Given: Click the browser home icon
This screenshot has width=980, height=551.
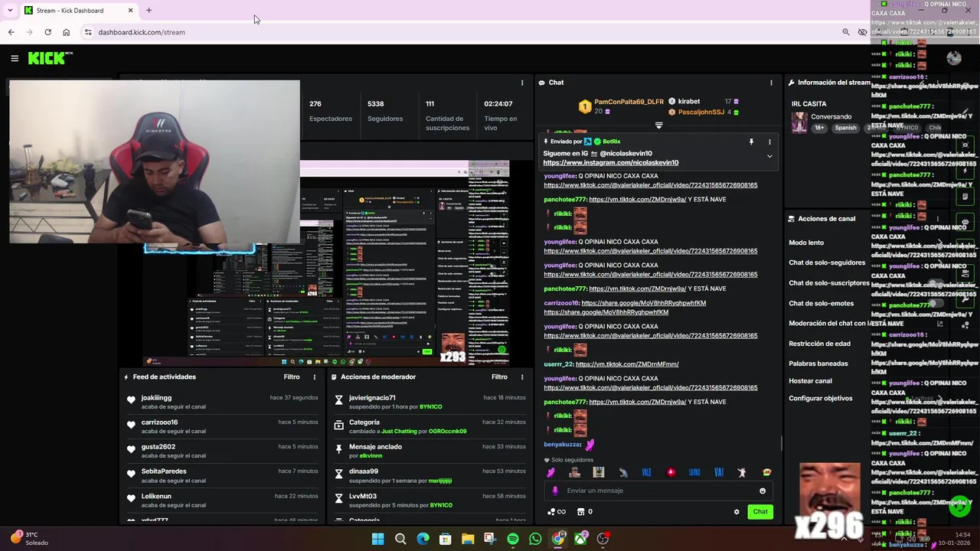Looking at the screenshot, I should [66, 32].
